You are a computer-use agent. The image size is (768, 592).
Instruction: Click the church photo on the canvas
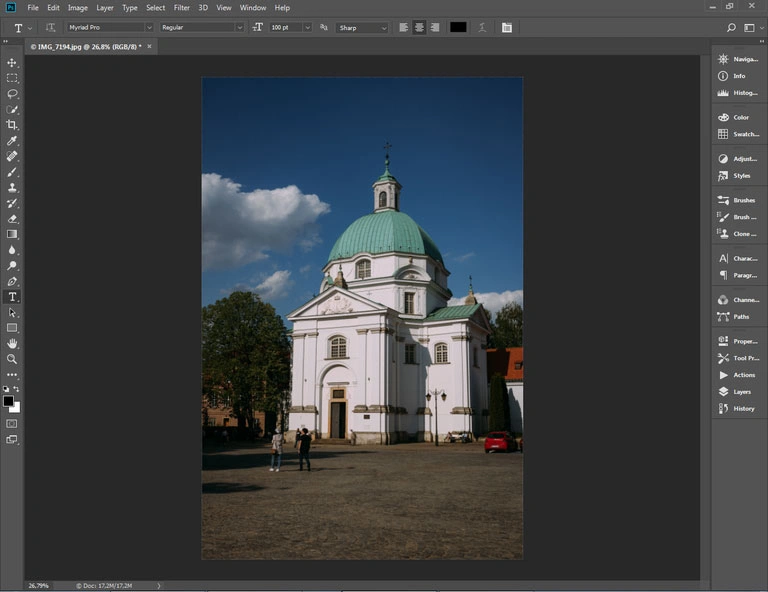coord(362,318)
